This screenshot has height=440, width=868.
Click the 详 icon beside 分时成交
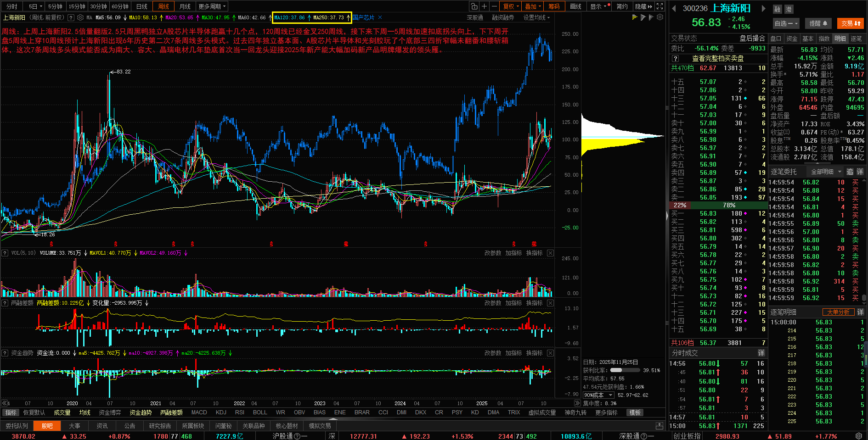coord(761,353)
